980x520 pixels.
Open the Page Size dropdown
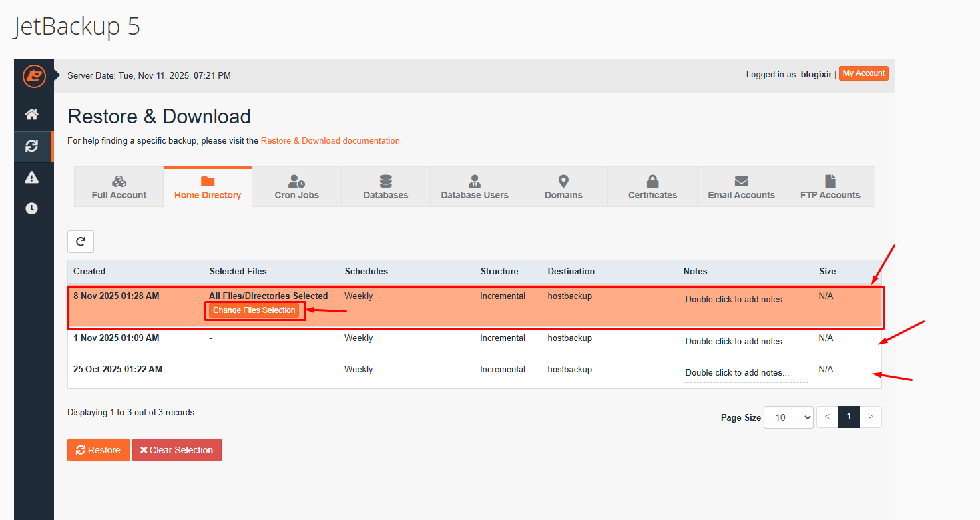click(x=788, y=417)
